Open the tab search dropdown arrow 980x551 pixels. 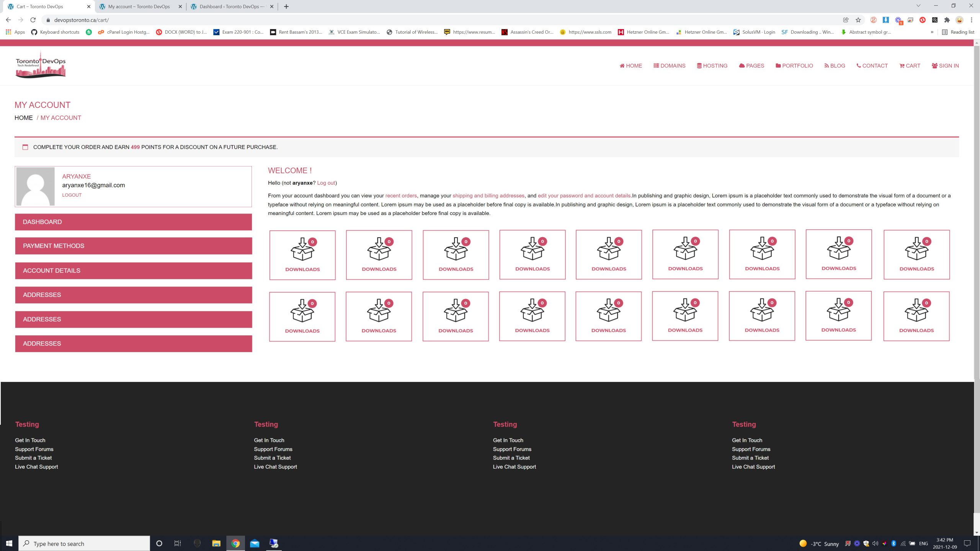pyautogui.click(x=918, y=6)
